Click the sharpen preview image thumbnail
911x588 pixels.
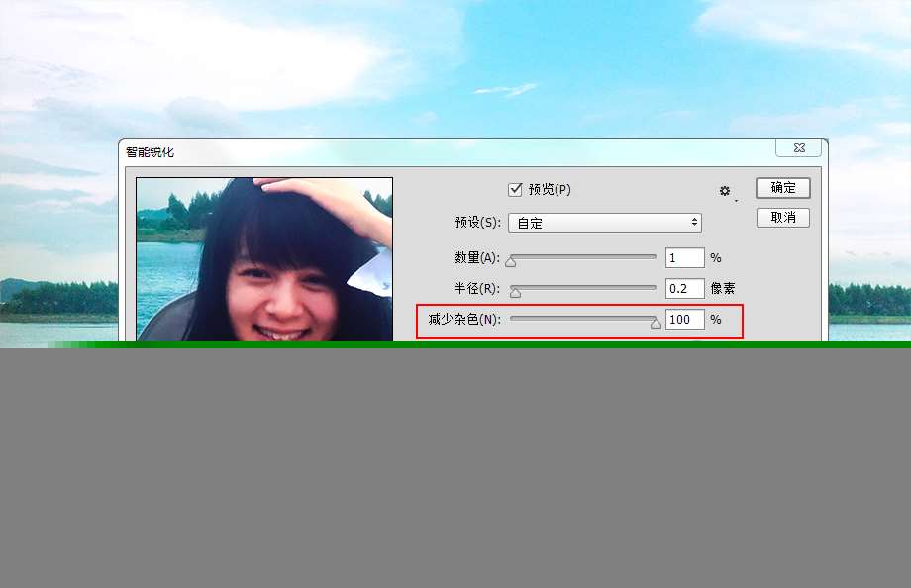coord(264,259)
